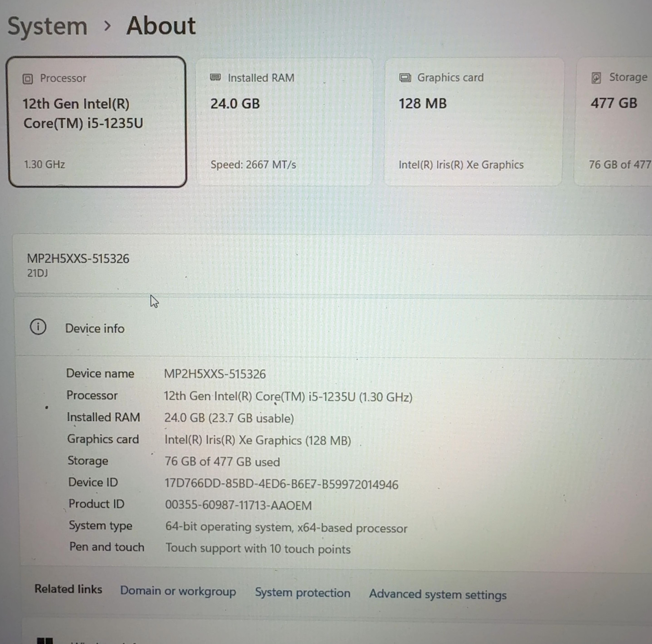Click the About page title
Screen dimensions: 652x644
[x=161, y=26]
